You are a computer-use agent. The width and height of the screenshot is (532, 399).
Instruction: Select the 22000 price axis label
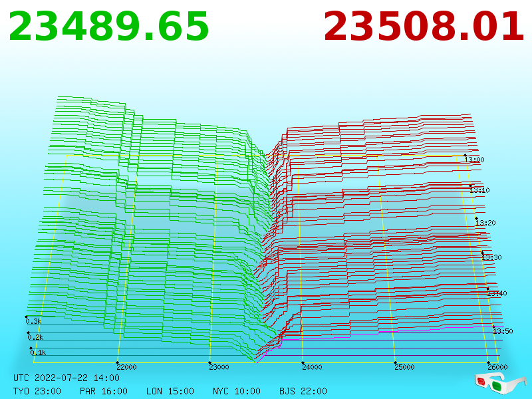pos(126,367)
